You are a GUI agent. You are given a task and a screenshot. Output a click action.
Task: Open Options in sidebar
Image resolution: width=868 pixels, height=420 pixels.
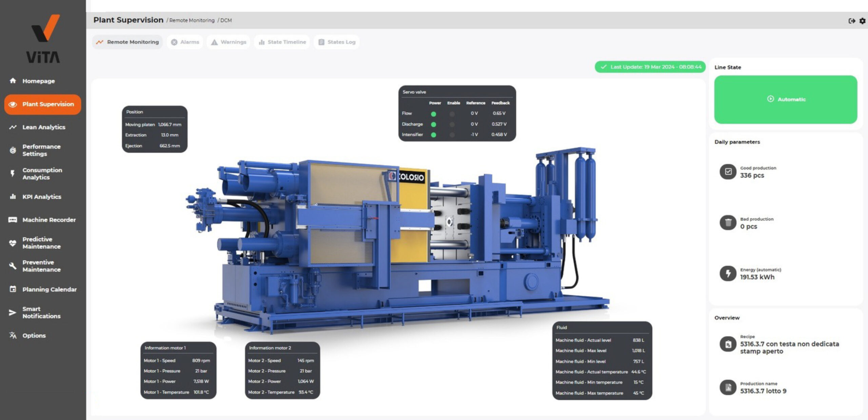(34, 336)
